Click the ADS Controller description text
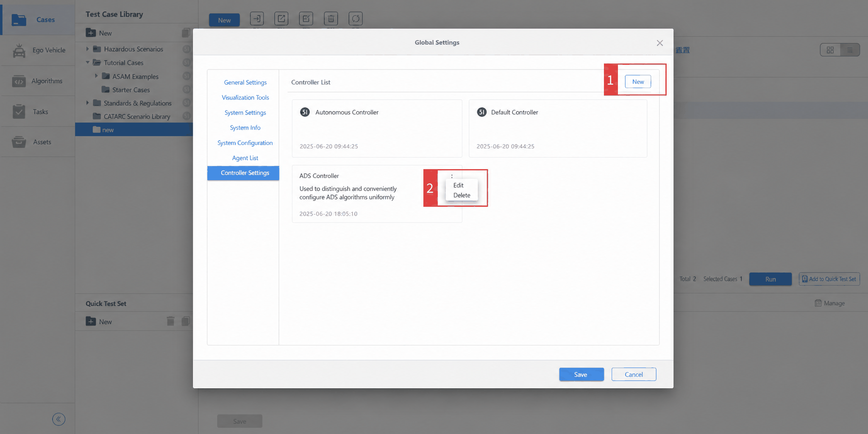 pos(348,193)
